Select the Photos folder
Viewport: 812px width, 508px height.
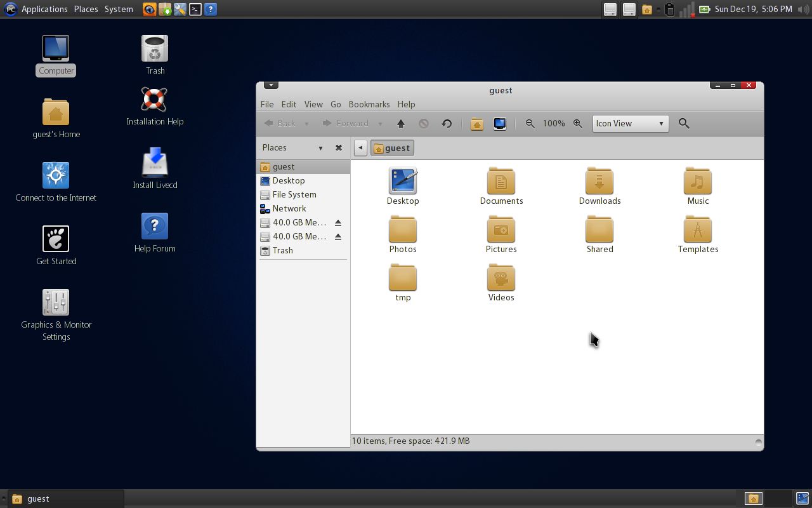[x=403, y=234]
